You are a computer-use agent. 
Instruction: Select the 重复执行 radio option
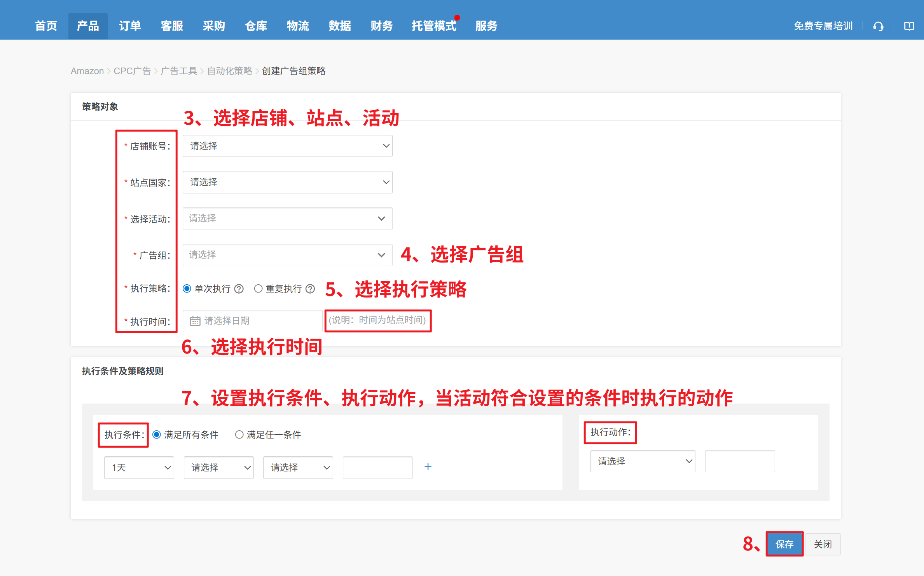point(258,289)
